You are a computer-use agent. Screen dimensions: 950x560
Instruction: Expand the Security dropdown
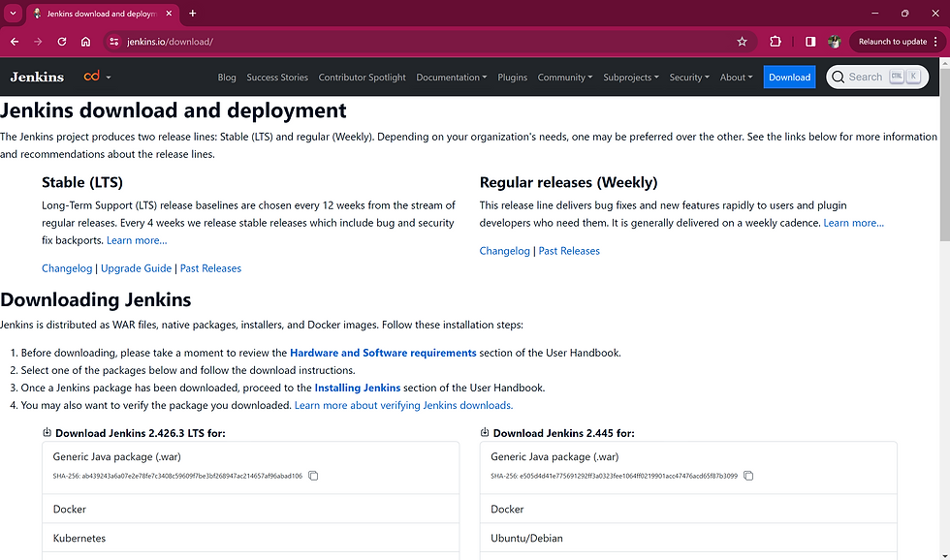689,78
